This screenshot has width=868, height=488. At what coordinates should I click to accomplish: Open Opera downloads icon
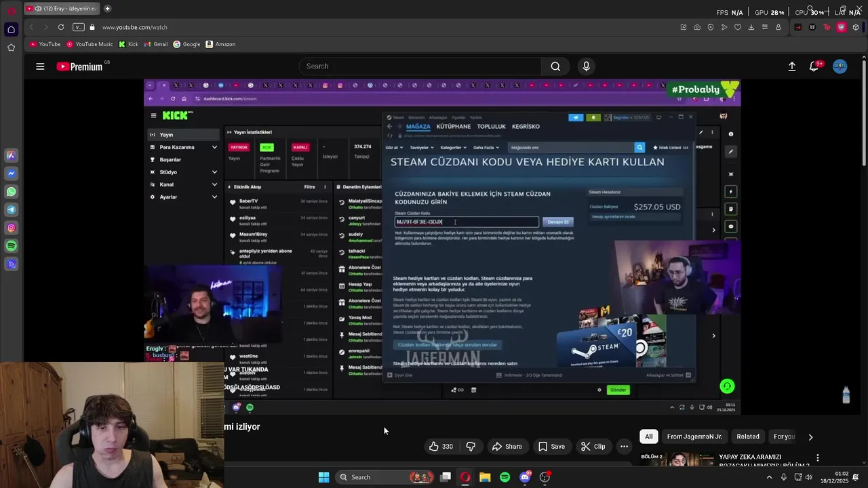pyautogui.click(x=751, y=27)
